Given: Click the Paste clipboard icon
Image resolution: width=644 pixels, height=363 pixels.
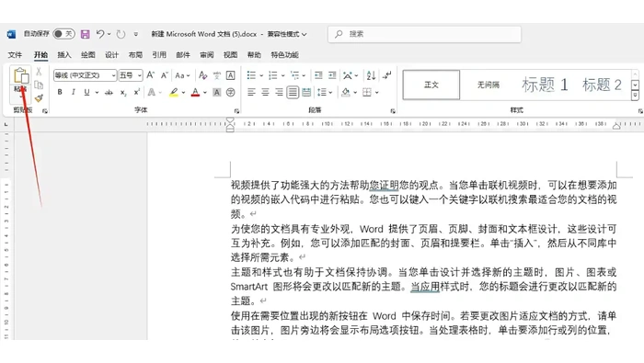Looking at the screenshot, I should pyautogui.click(x=21, y=76).
